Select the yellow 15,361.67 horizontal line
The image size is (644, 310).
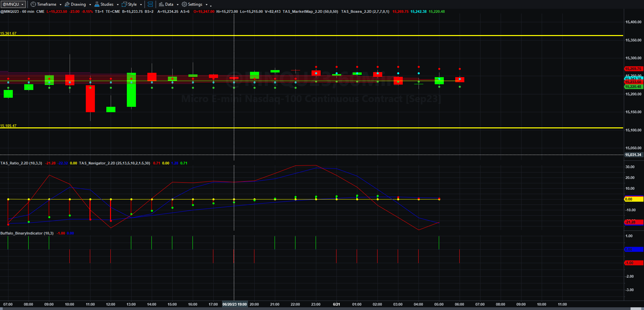pos(312,35)
